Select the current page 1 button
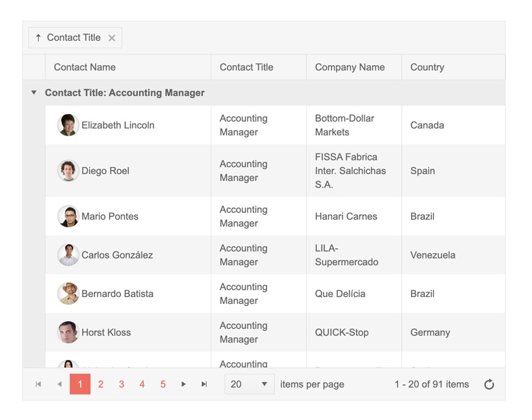 (80, 385)
